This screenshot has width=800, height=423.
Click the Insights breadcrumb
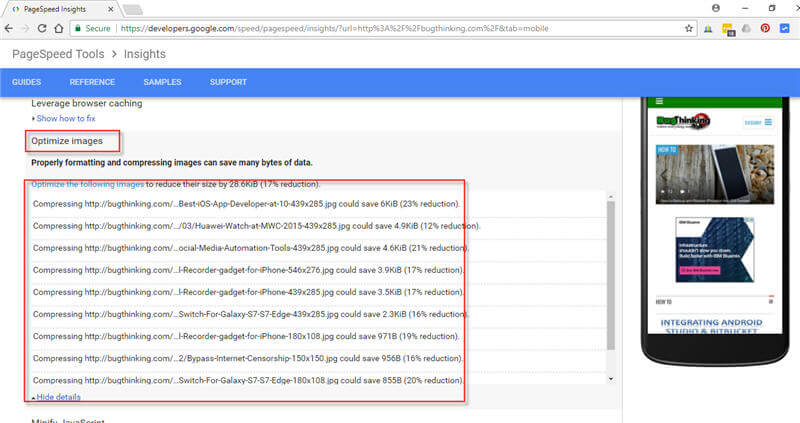click(145, 54)
